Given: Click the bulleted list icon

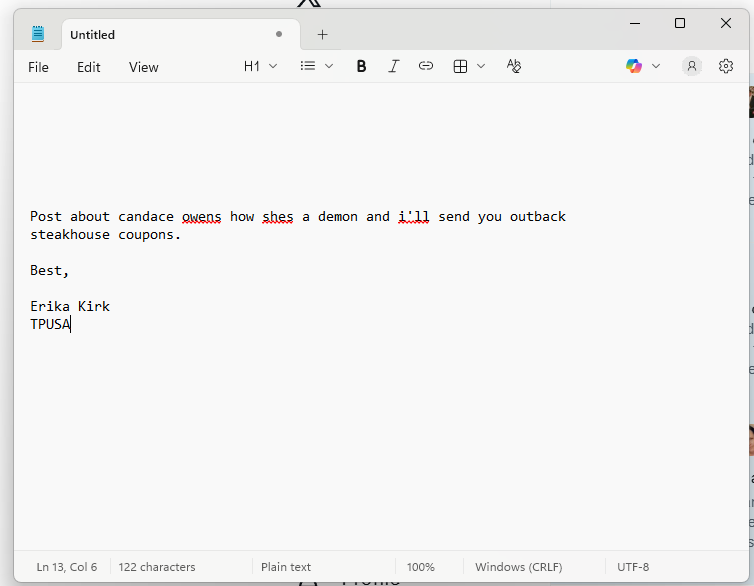Looking at the screenshot, I should coord(308,66).
